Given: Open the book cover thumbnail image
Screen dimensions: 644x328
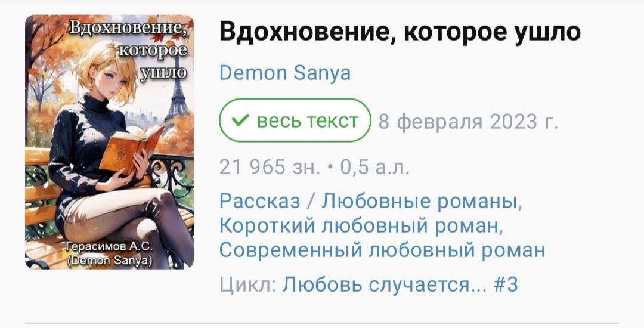Looking at the screenshot, I should pos(109,142).
